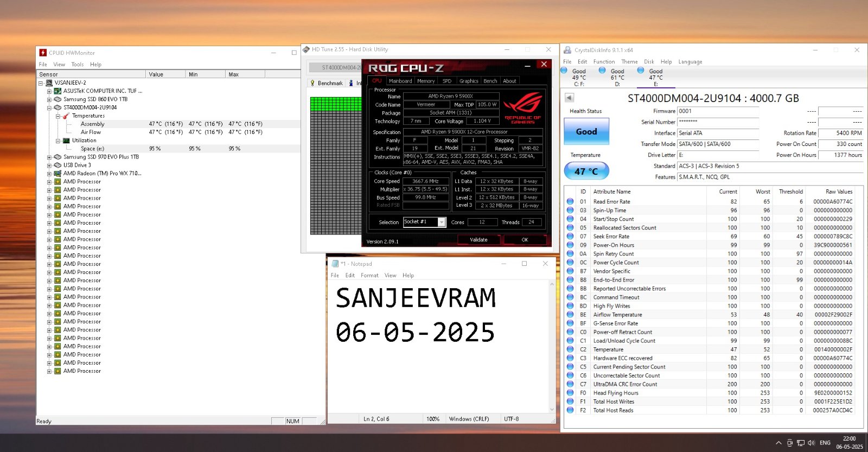
Task: Click the Notepad vertical scrollbar
Action: click(x=552, y=346)
